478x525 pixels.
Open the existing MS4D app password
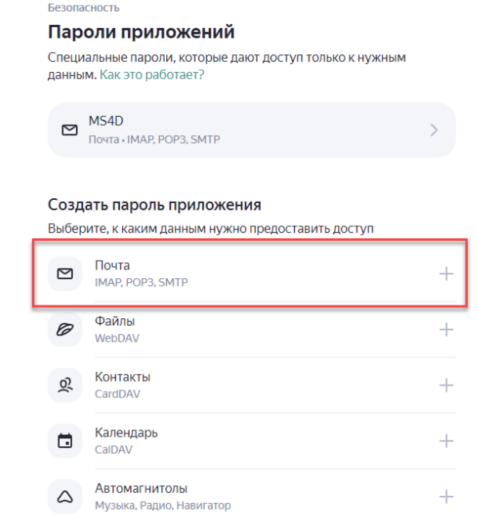click(x=252, y=130)
